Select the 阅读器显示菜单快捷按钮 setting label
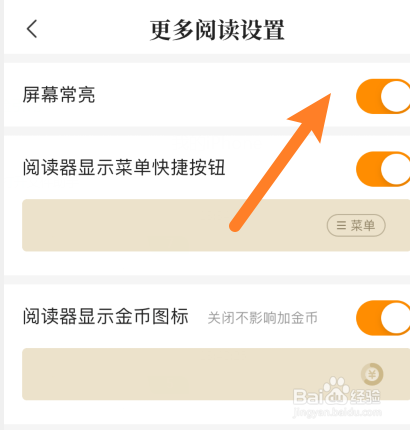Screen dimensions: 410x430 point(124,167)
